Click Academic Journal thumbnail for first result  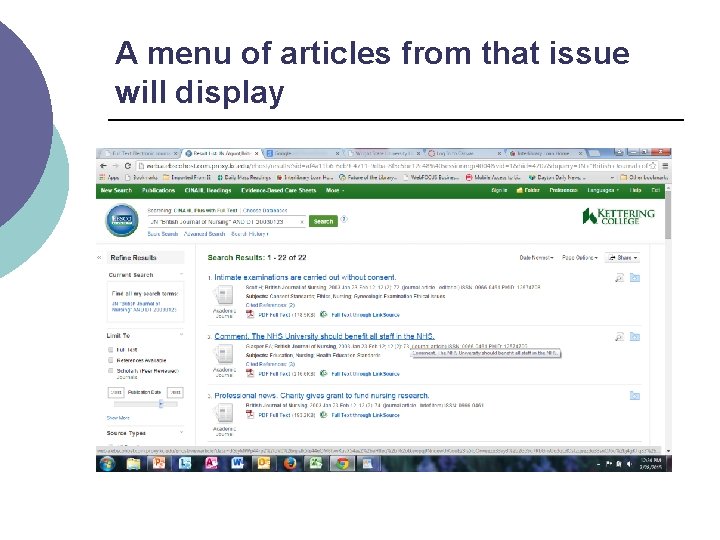point(224,296)
